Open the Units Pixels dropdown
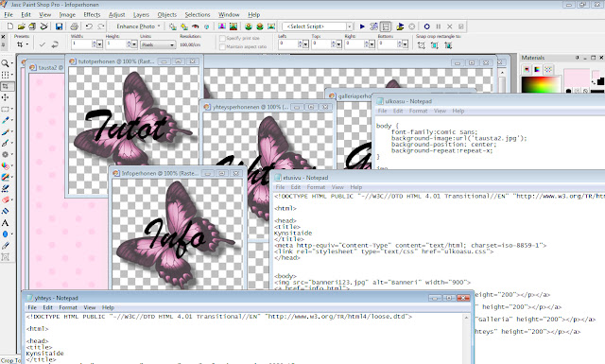Image resolution: width=605 pixels, height=364 pixels. (x=158, y=44)
